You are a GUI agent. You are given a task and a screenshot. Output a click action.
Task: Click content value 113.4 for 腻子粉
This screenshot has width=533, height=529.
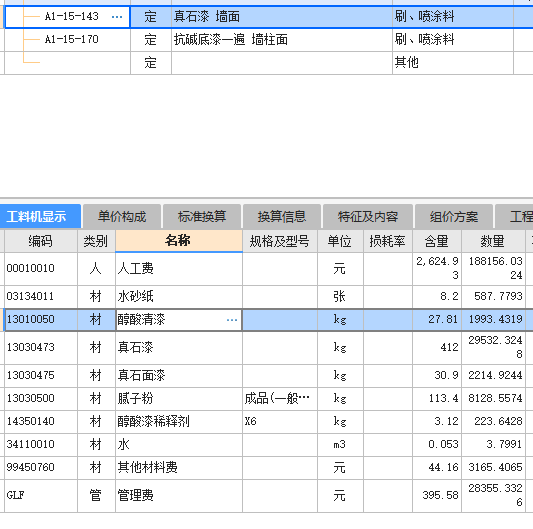pyautogui.click(x=437, y=398)
